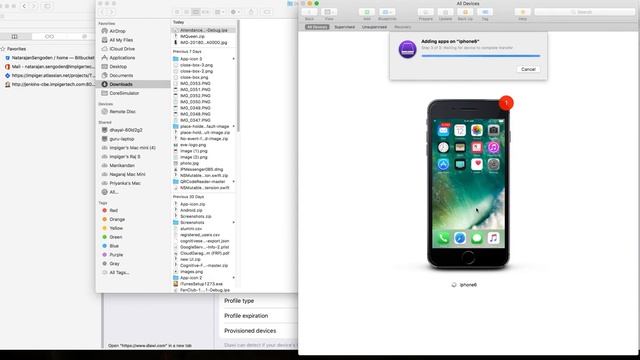Click Finder Share toolbar icon
Image resolution: width=640 pixels, height=360 pixels.
tap(251, 12)
